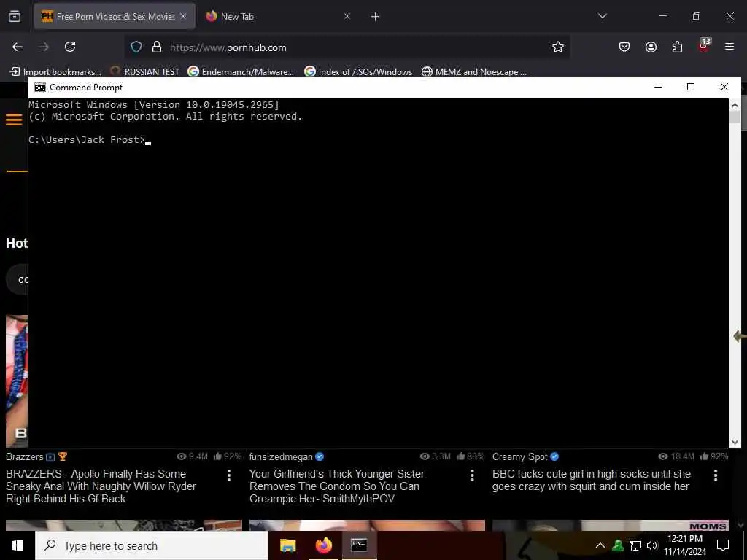Open Firefox View icon beside the tabs
Viewport: 747px width, 560px height.
click(x=15, y=16)
